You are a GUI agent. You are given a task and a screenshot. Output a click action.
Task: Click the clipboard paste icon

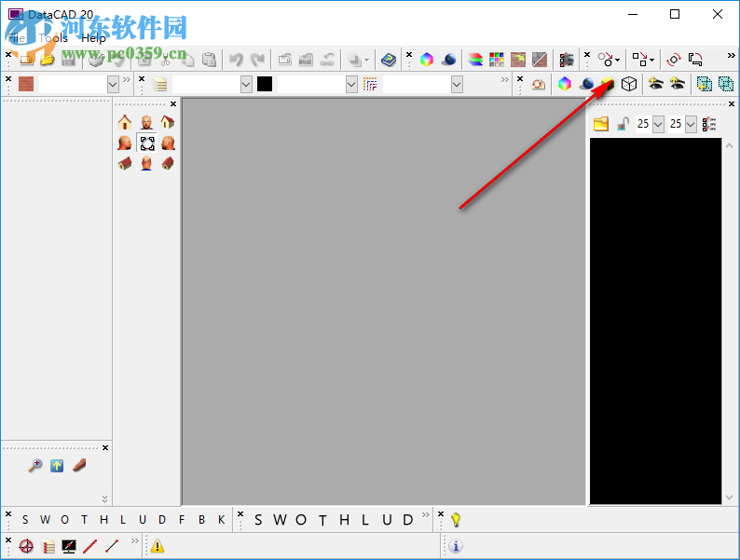(209, 60)
